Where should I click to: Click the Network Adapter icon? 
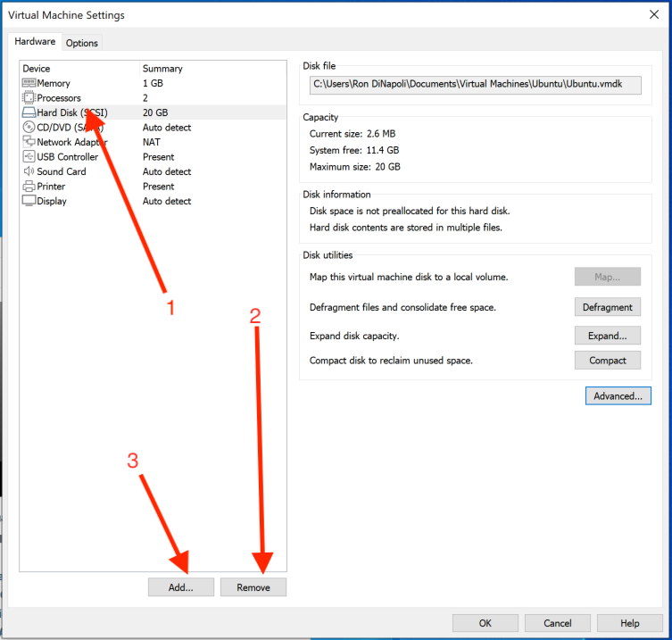[x=29, y=142]
